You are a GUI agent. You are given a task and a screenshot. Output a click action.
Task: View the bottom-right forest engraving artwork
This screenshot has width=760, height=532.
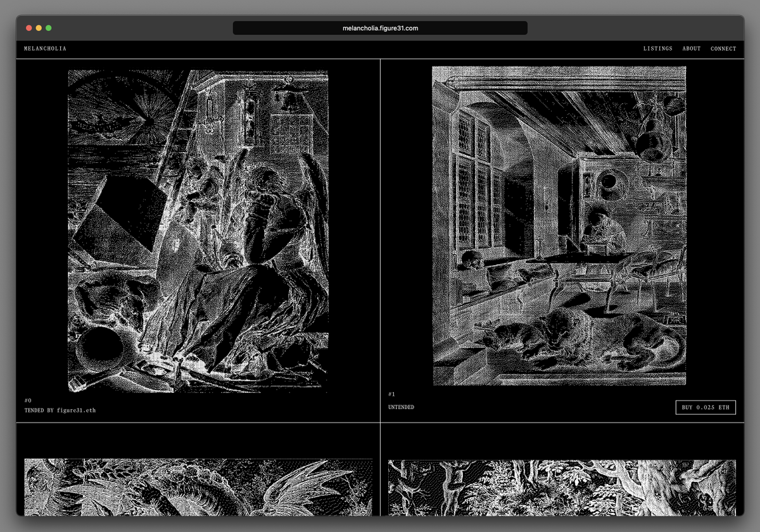pos(562,487)
